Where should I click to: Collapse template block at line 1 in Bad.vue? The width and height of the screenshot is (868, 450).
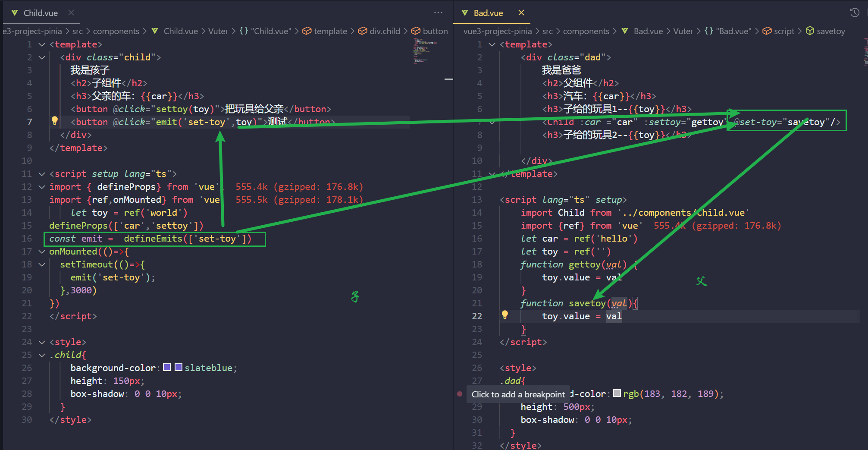(x=492, y=44)
